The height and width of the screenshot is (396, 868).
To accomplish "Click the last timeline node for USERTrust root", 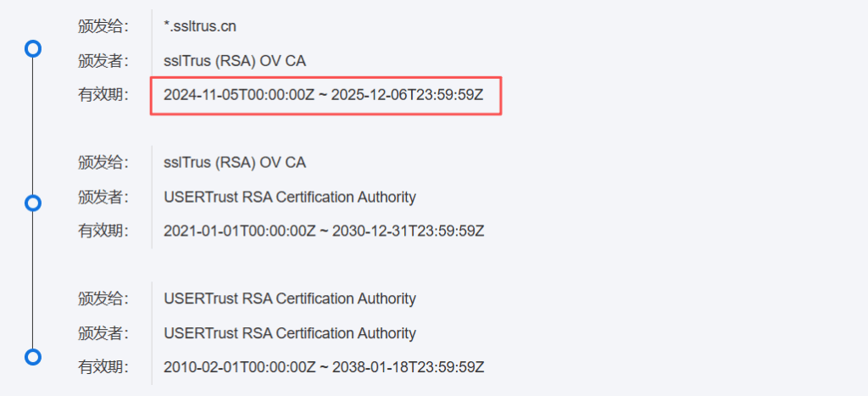I will pyautogui.click(x=33, y=357).
